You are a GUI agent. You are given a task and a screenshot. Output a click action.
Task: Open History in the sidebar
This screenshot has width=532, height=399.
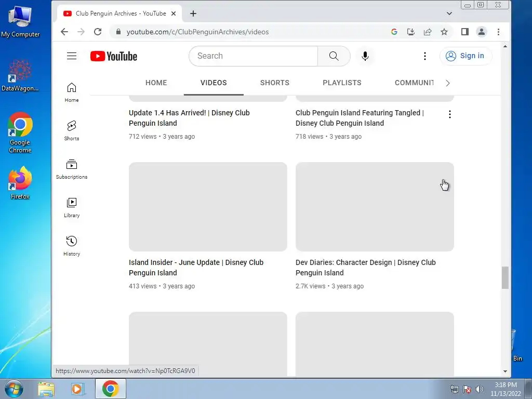tap(72, 246)
